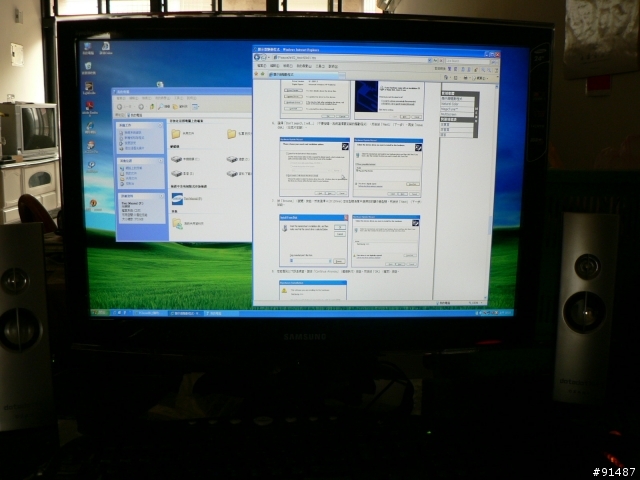Screen dimensions: 640x480
Task: Click Back button in Internet Explorer
Action: click(257, 58)
